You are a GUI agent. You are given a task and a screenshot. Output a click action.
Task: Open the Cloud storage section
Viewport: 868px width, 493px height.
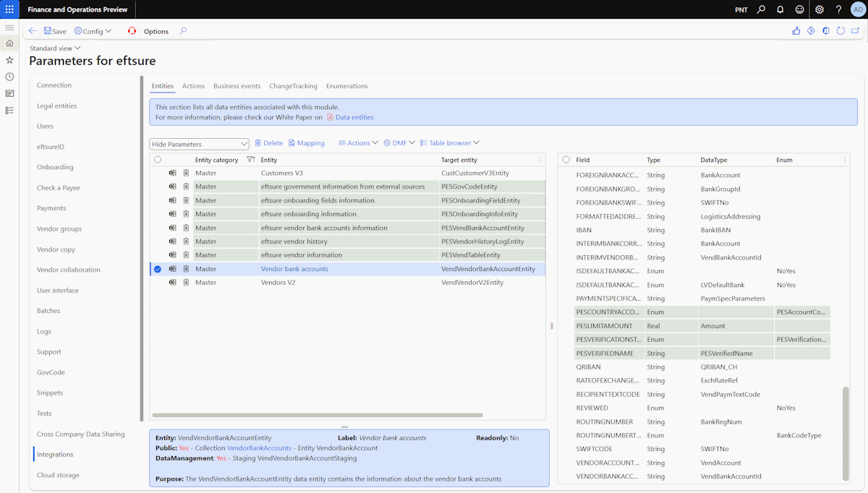58,475
